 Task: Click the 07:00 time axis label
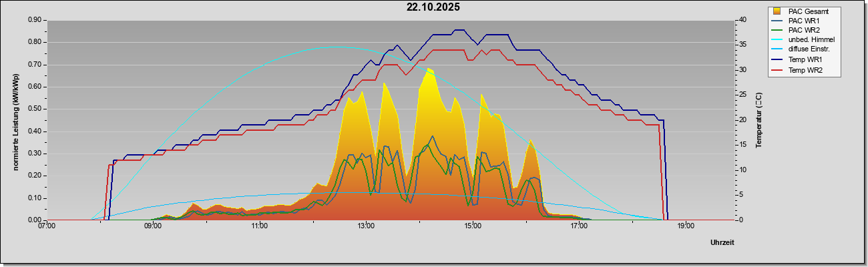coord(47,226)
